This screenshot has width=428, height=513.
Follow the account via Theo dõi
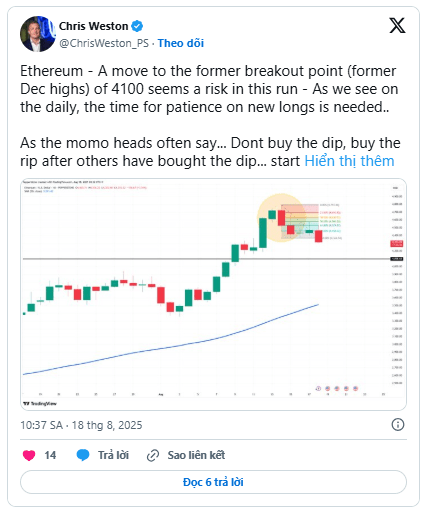(181, 43)
